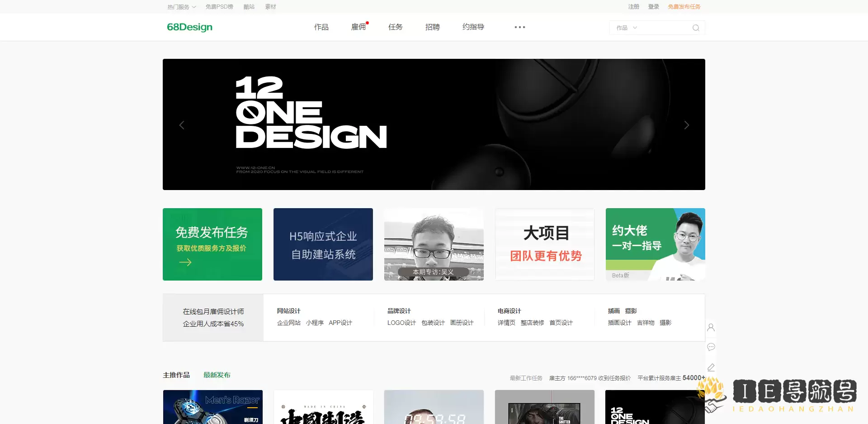Go to previous banner slide with left arrow
The width and height of the screenshot is (868, 424).
[x=182, y=125]
